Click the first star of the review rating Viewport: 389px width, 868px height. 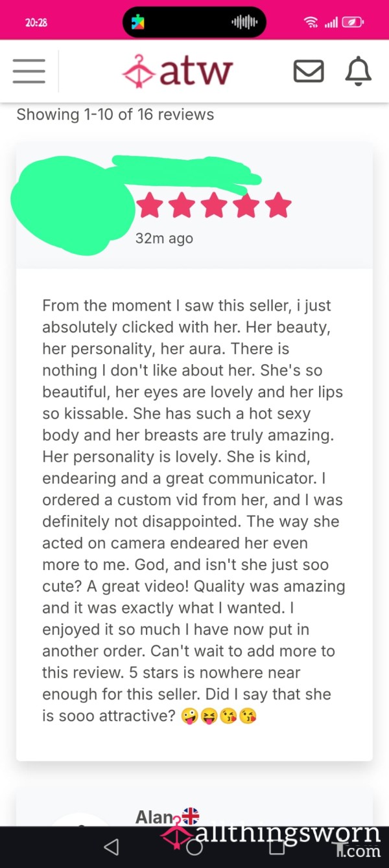150,205
